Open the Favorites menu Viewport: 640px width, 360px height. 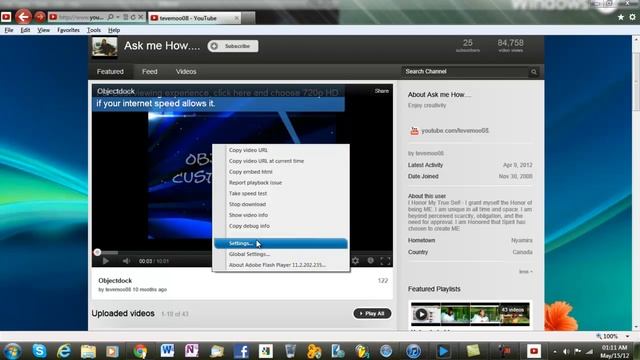click(68, 30)
